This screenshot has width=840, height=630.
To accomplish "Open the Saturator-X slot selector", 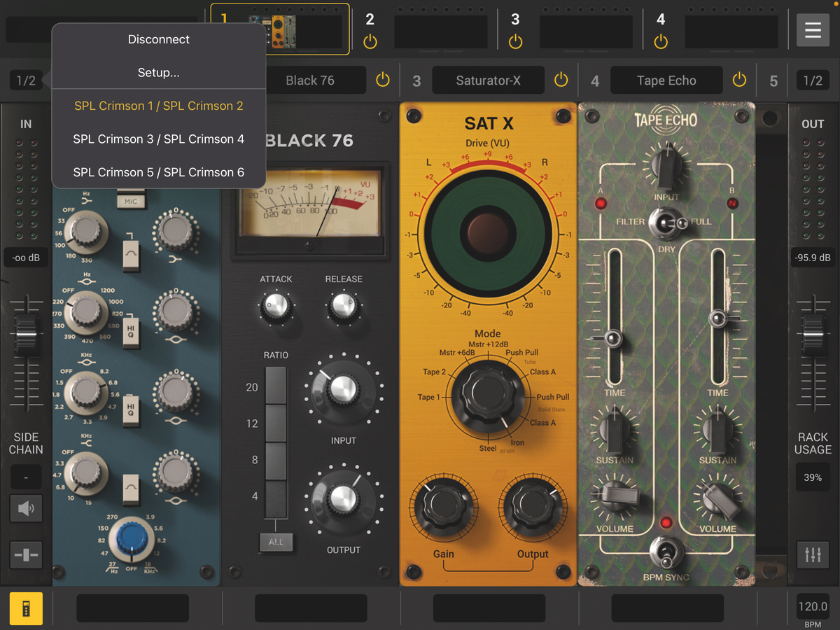I will (488, 80).
